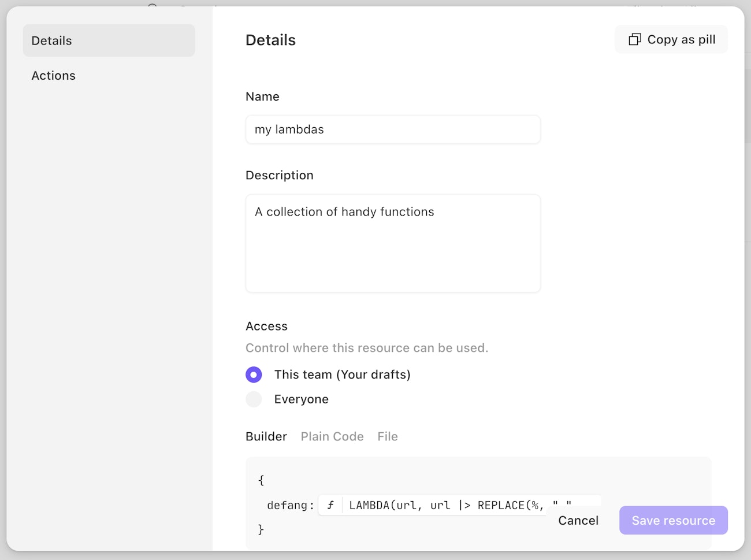Click the function icon in the defang row
Image resolution: width=751 pixels, height=560 pixels.
point(330,505)
